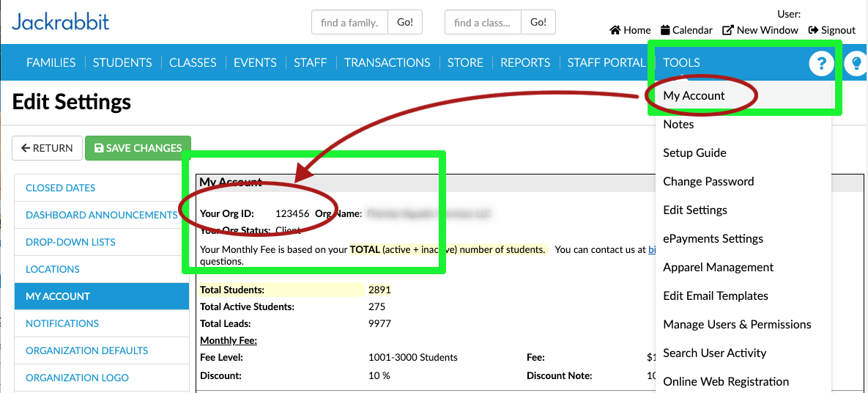The height and width of the screenshot is (393, 868).
Task: Select Notes in Tools dropdown
Action: [678, 124]
